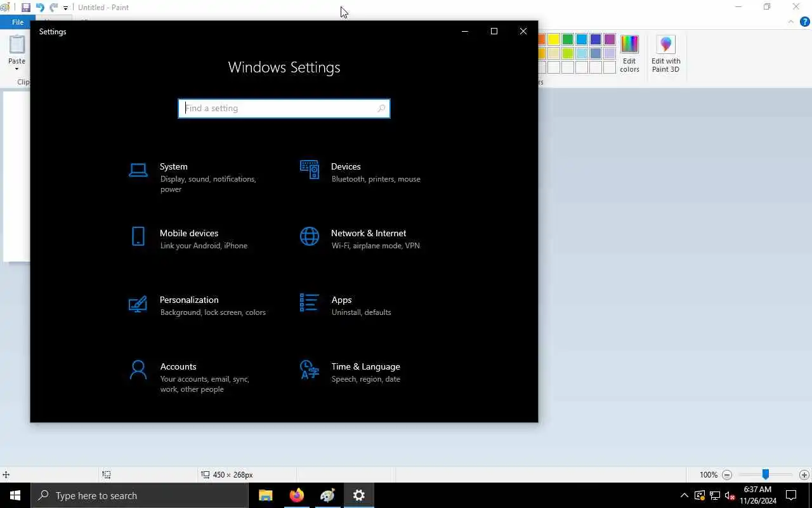Show hidden tray icons chevron
This screenshot has width=812, height=508.
(684, 495)
